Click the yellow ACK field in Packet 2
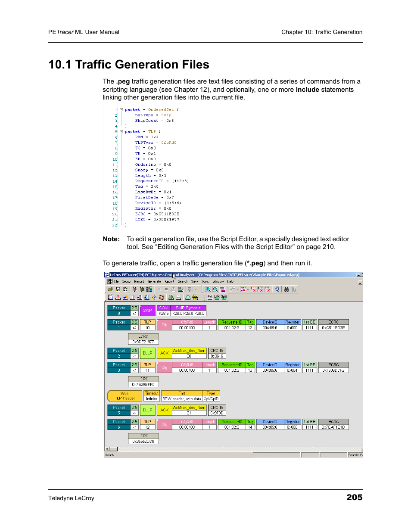This screenshot has width=411, height=532. pos(164,353)
